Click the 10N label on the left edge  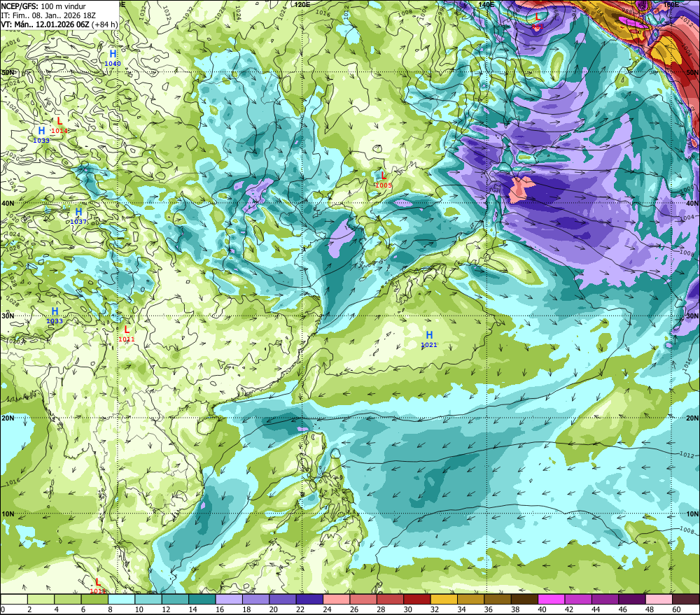coord(8,514)
